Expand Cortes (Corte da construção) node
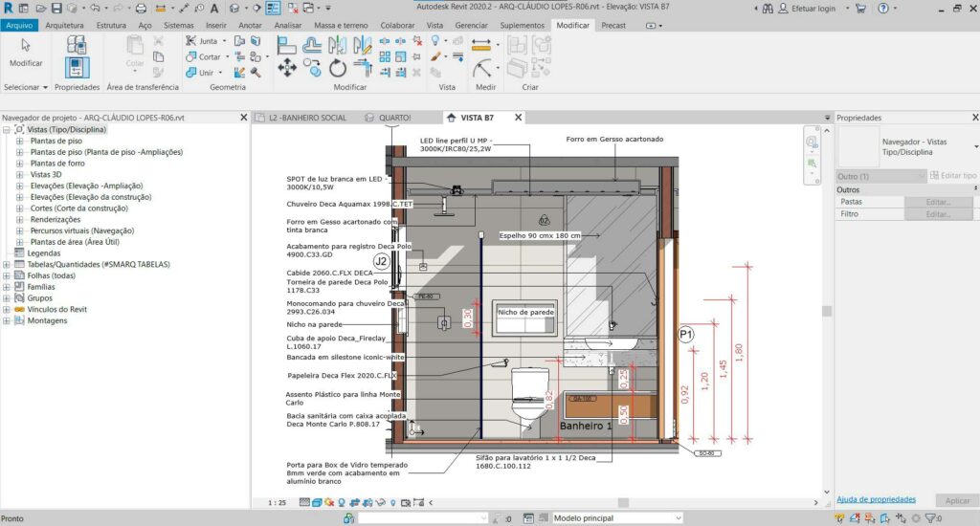The width and height of the screenshot is (980, 526). click(x=19, y=208)
